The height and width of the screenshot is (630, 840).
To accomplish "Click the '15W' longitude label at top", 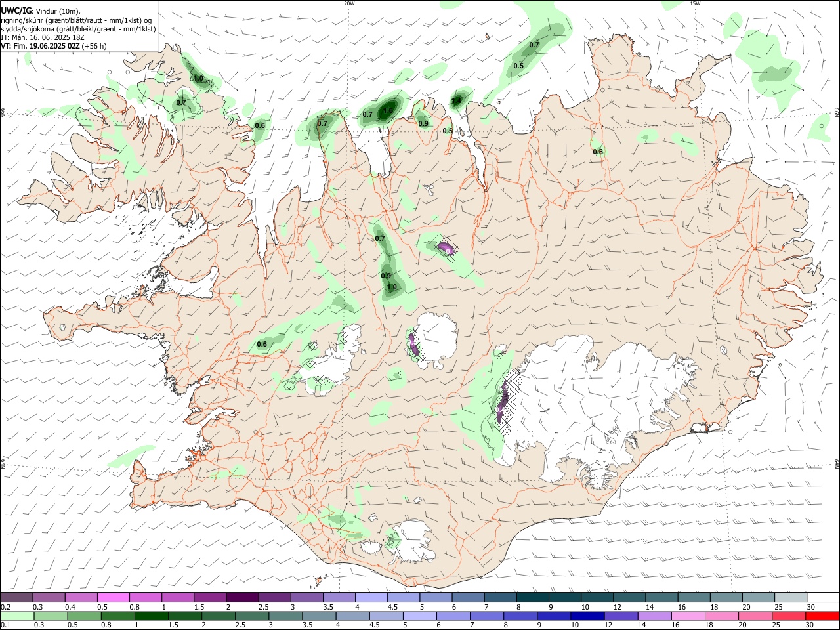I will pyautogui.click(x=695, y=3).
